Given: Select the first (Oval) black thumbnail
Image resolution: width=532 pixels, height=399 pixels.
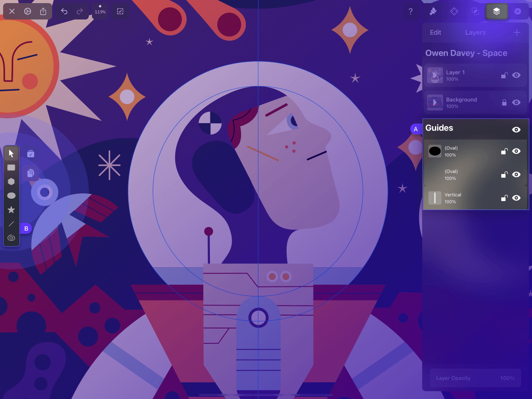Looking at the screenshot, I should click(435, 151).
